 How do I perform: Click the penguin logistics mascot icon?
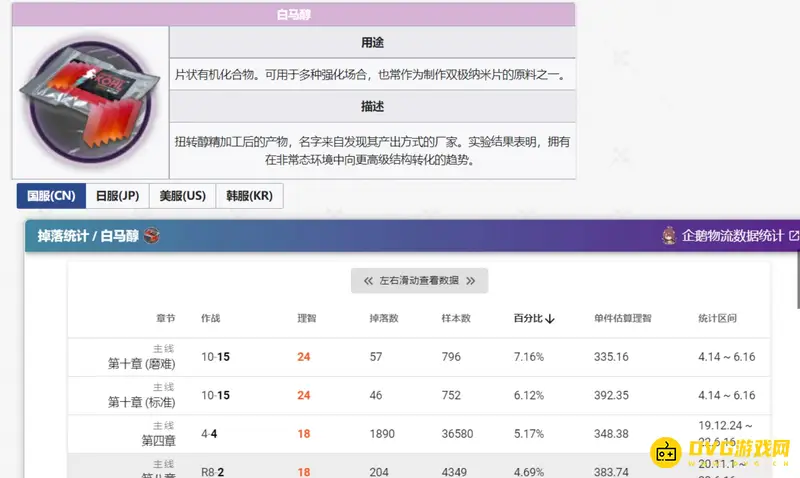tap(669, 235)
